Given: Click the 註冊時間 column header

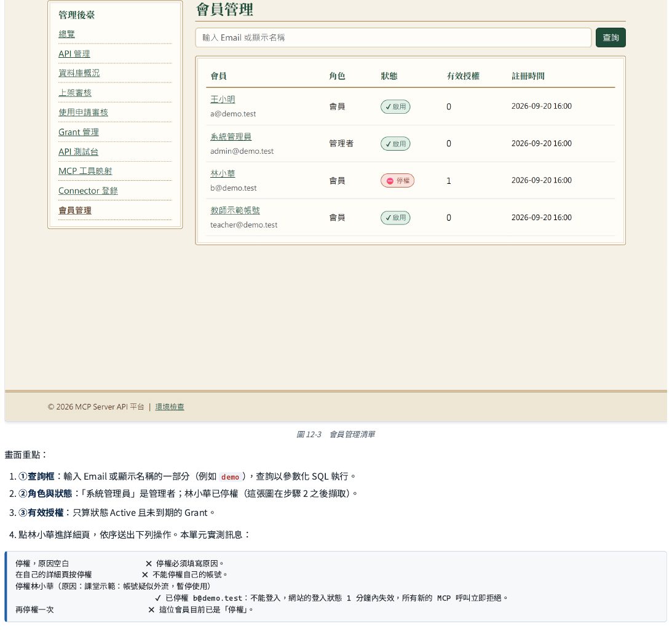Looking at the screenshot, I should [x=528, y=76].
